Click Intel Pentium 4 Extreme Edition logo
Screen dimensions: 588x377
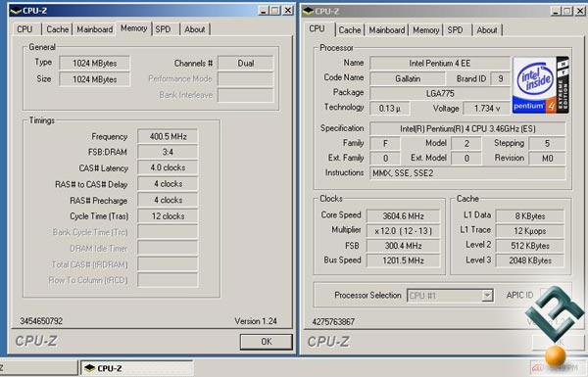(541, 85)
